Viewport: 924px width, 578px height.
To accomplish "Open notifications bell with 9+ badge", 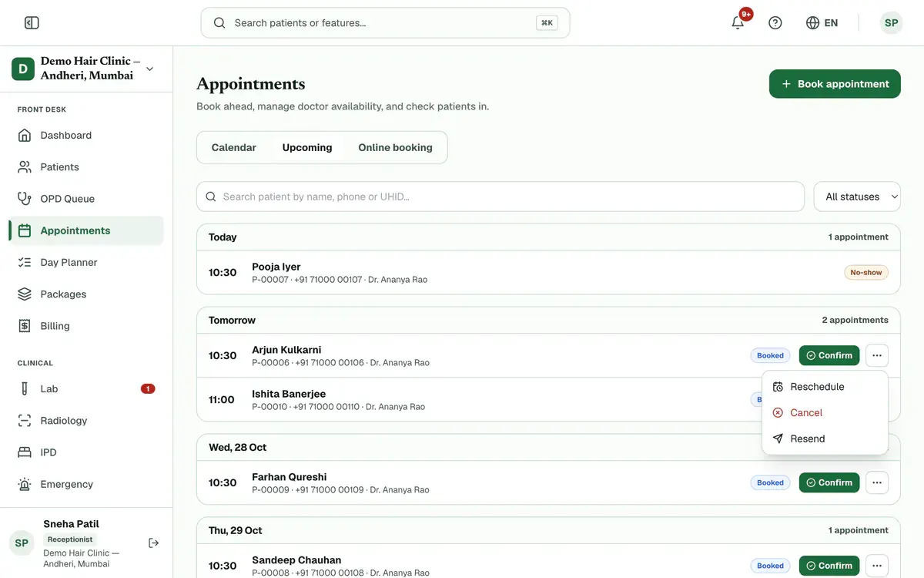I will (738, 22).
